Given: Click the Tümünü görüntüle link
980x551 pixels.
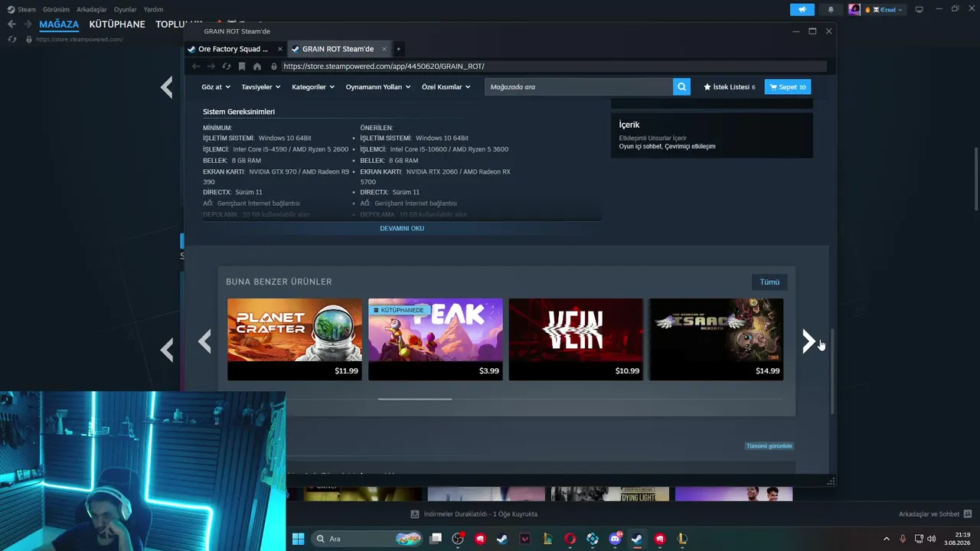Looking at the screenshot, I should pyautogui.click(x=769, y=445).
